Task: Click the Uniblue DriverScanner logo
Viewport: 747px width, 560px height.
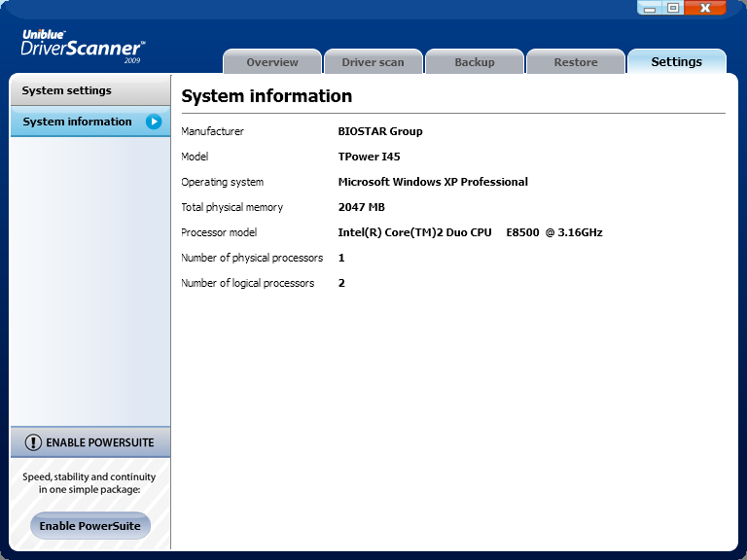Action: click(x=83, y=47)
